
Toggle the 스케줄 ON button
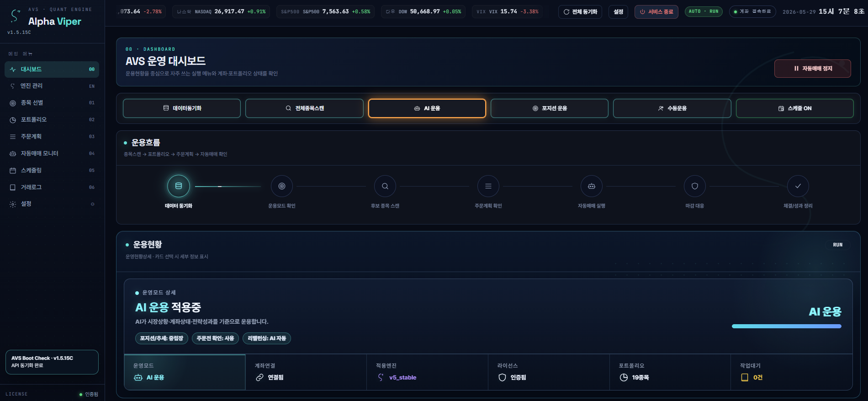(794, 108)
